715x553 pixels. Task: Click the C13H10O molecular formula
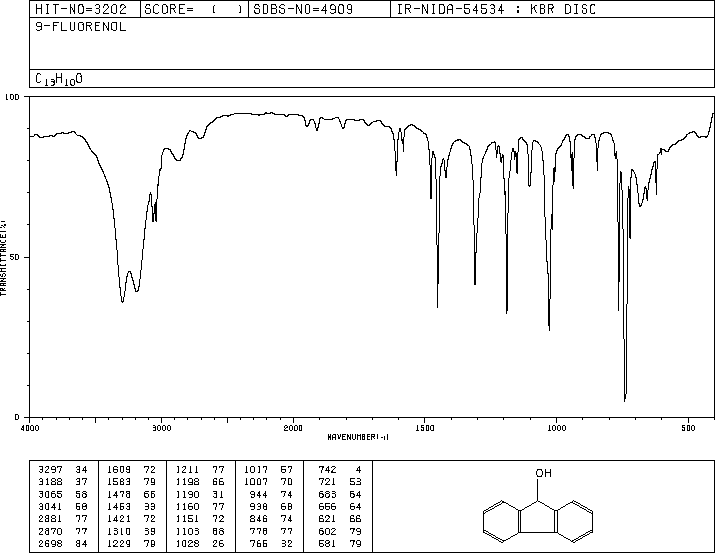point(59,79)
